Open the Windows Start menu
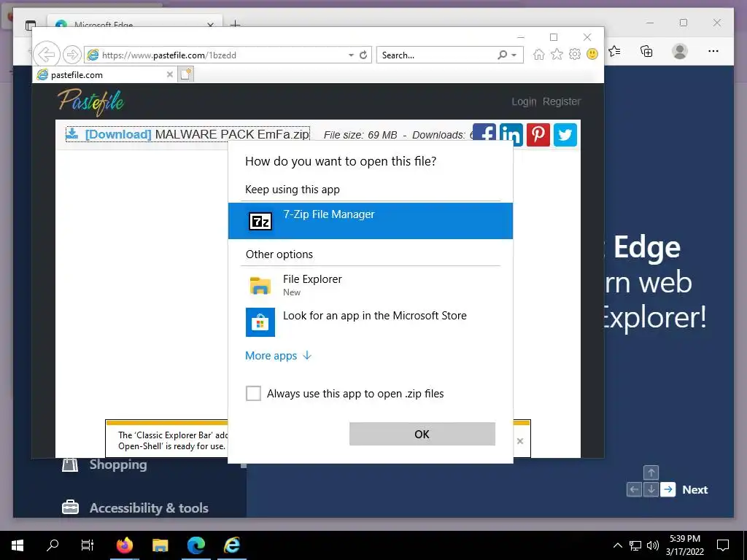The height and width of the screenshot is (560, 747). 18,545
